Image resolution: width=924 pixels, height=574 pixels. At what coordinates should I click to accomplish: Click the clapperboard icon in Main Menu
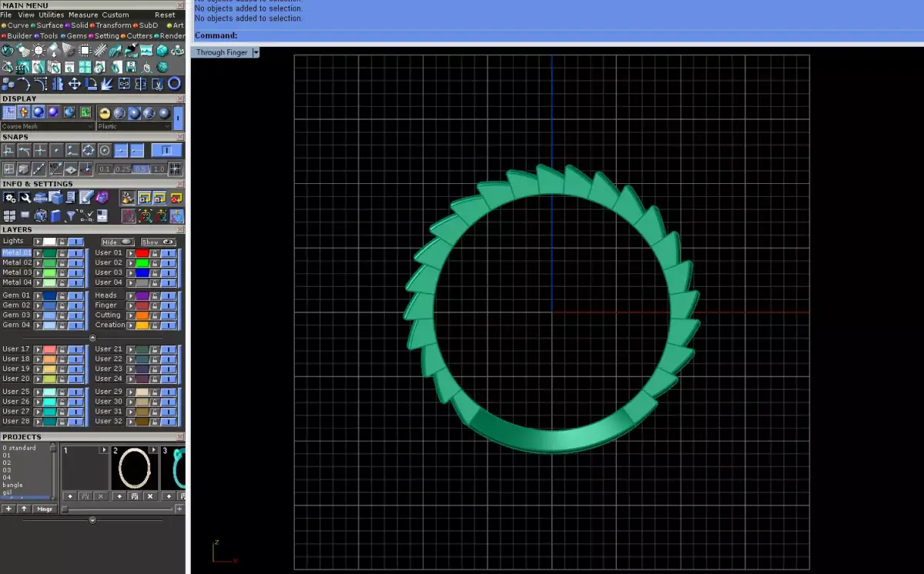click(x=22, y=68)
